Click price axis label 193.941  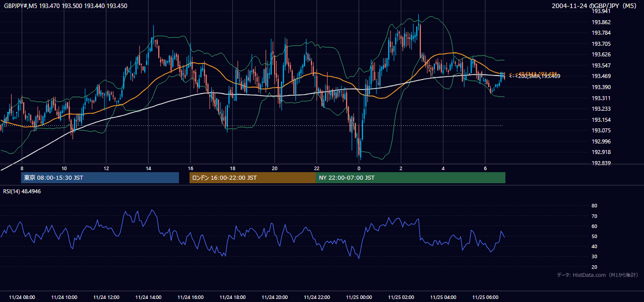(601, 11)
